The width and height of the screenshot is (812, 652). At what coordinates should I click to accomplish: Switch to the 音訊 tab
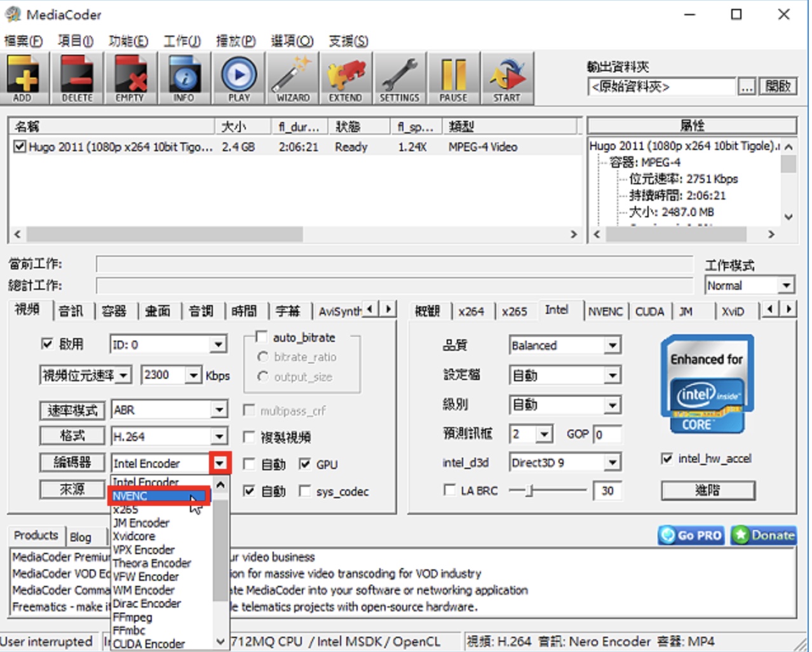pyautogui.click(x=71, y=311)
